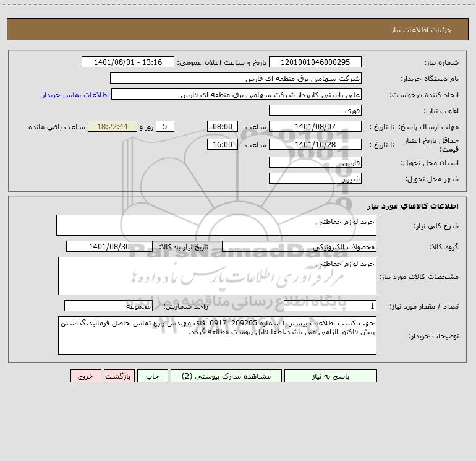The width and height of the screenshot is (476, 461).
Task: Click the quantity field showing 1
Action: click(x=330, y=306)
